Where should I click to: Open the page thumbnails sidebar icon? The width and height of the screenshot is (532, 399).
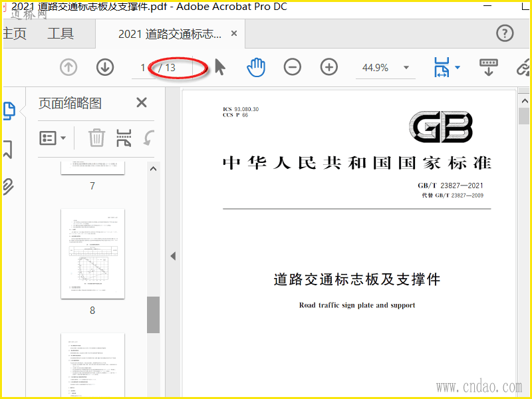(x=9, y=111)
